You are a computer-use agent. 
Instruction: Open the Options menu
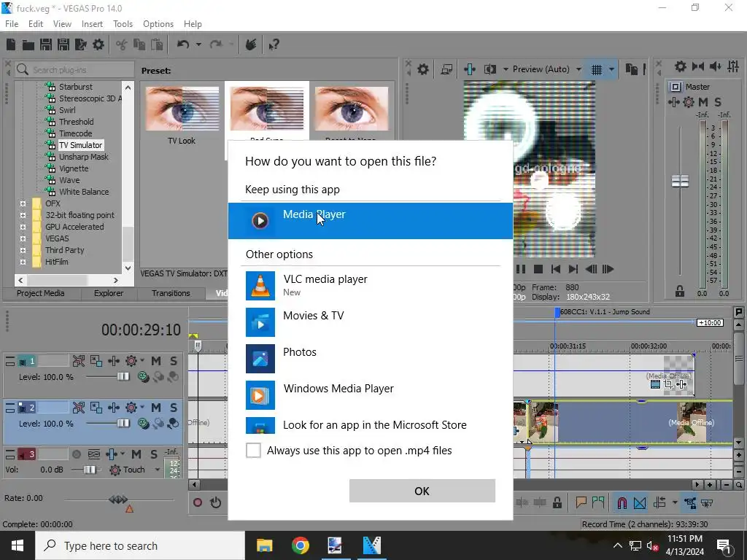[x=158, y=24]
